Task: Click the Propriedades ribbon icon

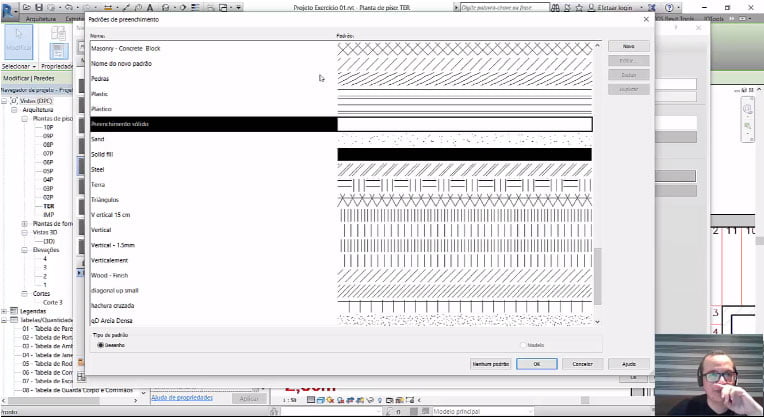Action: pos(58,51)
